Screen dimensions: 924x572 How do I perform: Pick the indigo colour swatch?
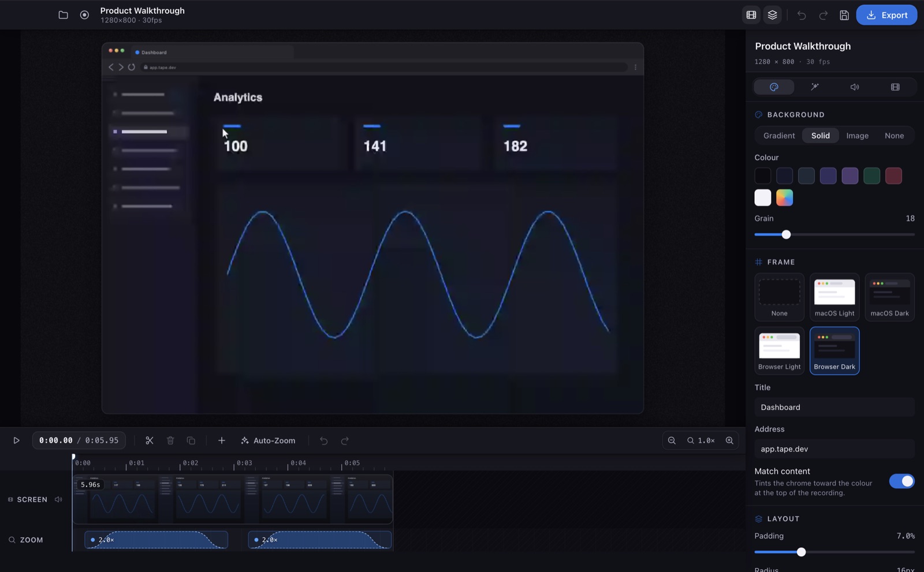(x=828, y=176)
